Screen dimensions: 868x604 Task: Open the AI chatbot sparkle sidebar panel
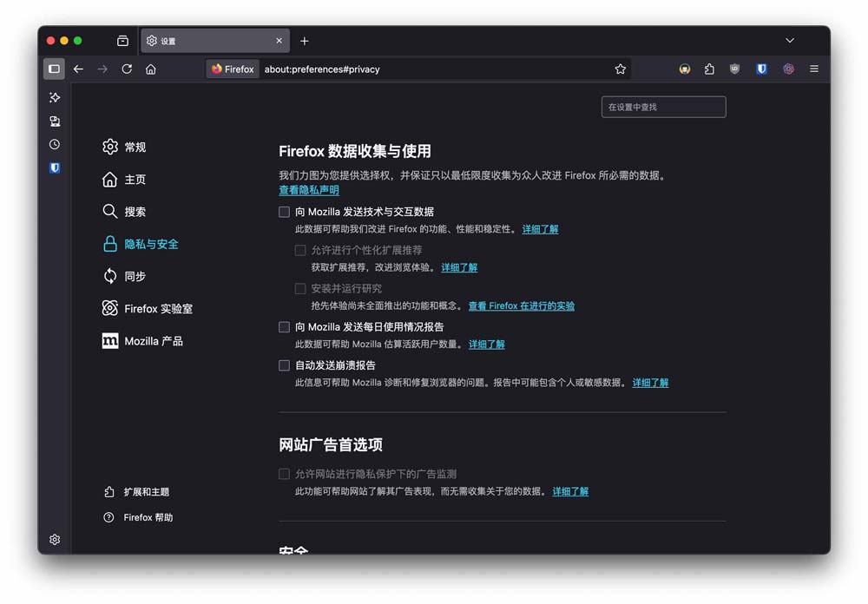click(x=54, y=97)
